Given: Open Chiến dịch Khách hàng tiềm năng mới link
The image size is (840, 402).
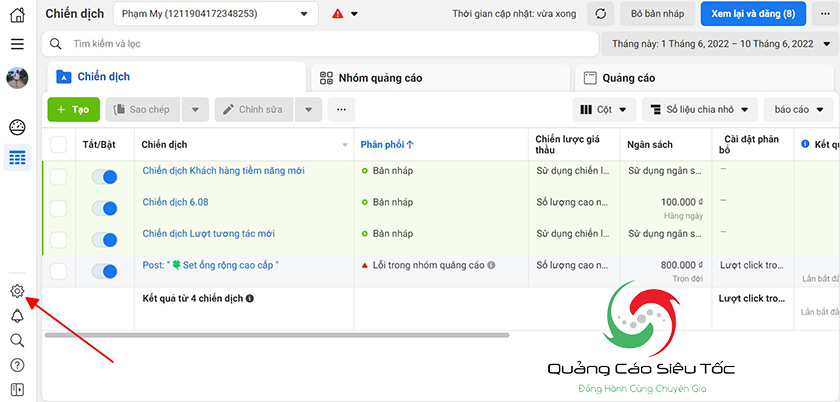Looking at the screenshot, I should (x=223, y=170).
